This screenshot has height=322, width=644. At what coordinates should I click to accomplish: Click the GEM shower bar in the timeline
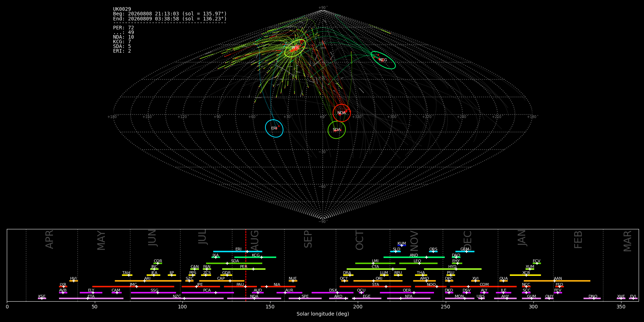(465, 252)
